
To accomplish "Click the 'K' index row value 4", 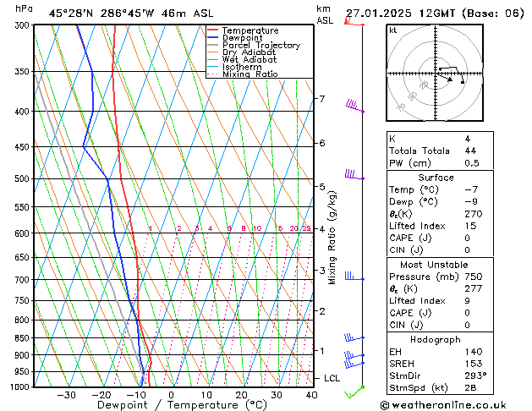I will point(468,139).
